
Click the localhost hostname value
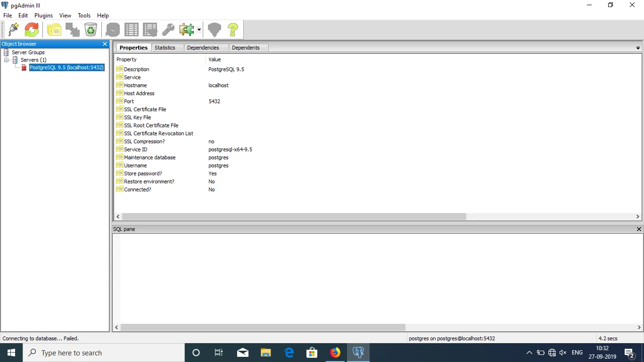pyautogui.click(x=218, y=85)
